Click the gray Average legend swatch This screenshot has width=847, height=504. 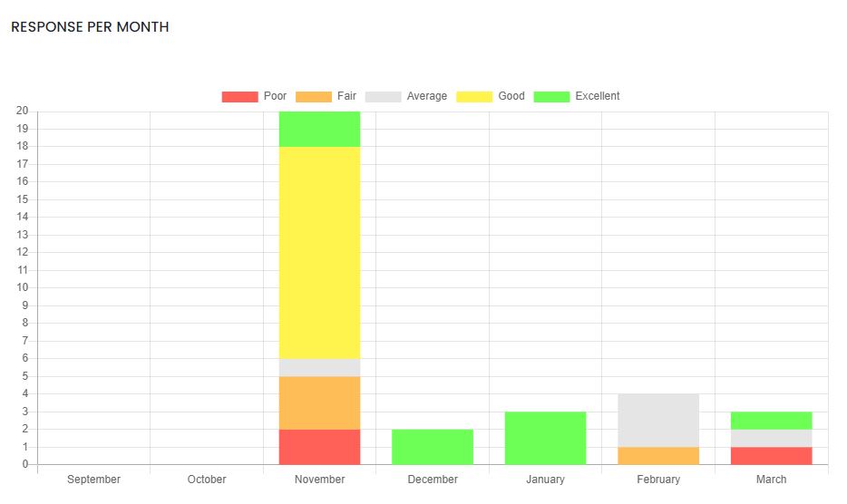(383, 97)
